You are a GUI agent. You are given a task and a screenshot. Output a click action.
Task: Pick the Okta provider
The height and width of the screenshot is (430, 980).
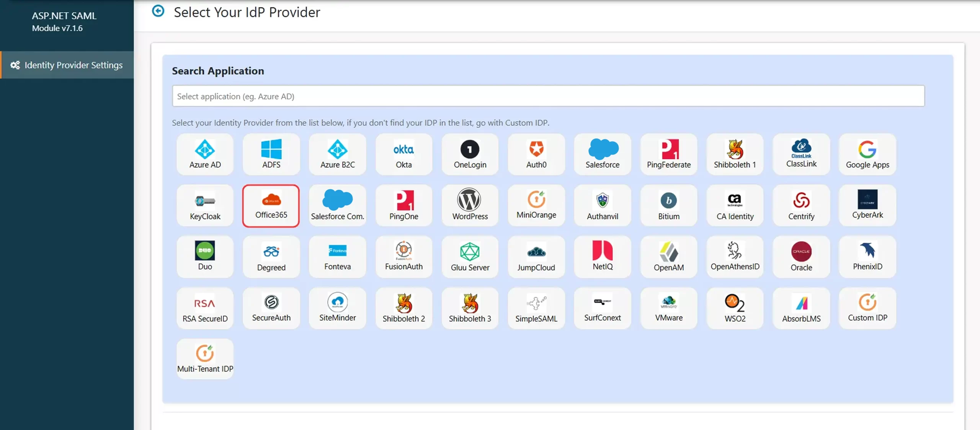pyautogui.click(x=403, y=154)
